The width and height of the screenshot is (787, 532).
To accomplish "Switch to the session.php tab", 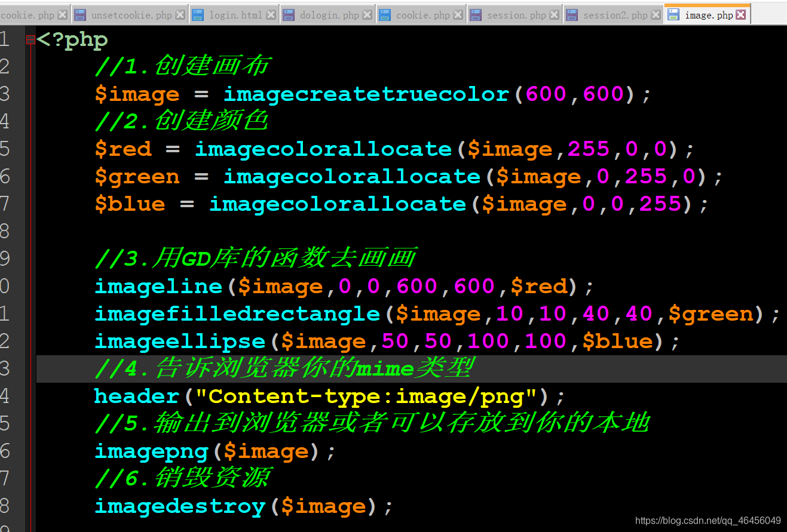I will coord(515,15).
